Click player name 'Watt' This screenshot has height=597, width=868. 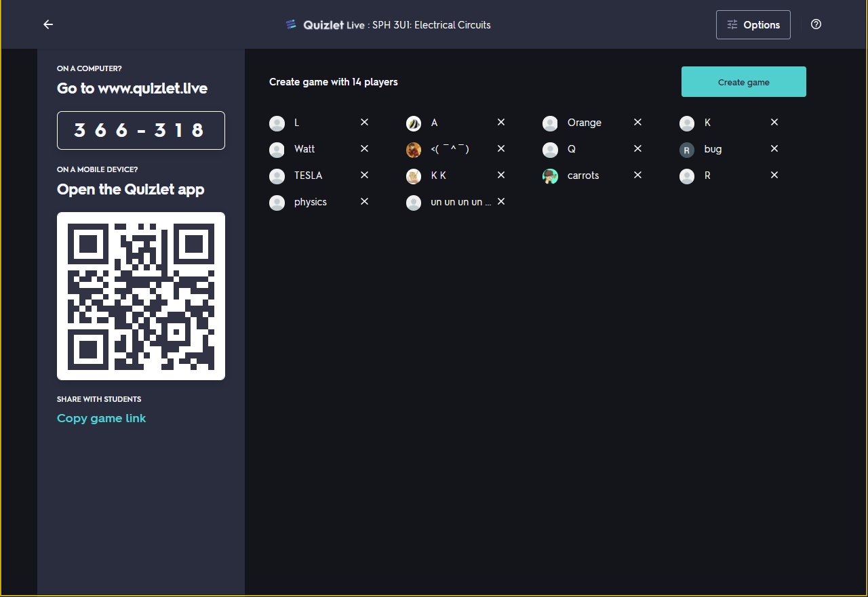[304, 149]
